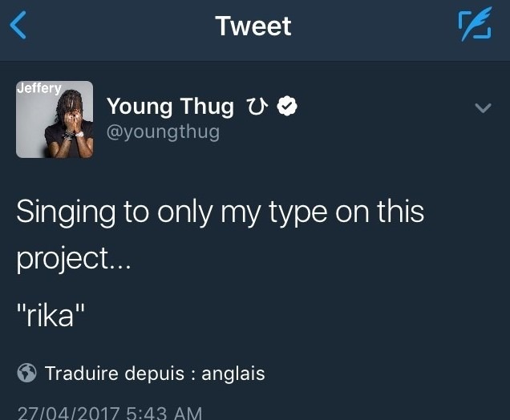Tap the 'Singing to only my type' line
This screenshot has height=420, width=510.
(220, 212)
